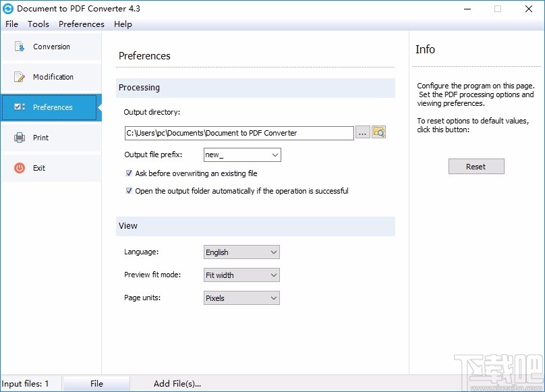Screen dimensions: 545x392
Task: Click inside the output directory path field
Action: coord(236,133)
